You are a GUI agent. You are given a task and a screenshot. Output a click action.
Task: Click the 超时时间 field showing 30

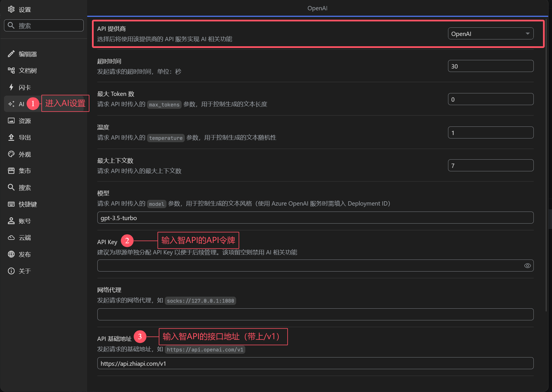(x=491, y=66)
